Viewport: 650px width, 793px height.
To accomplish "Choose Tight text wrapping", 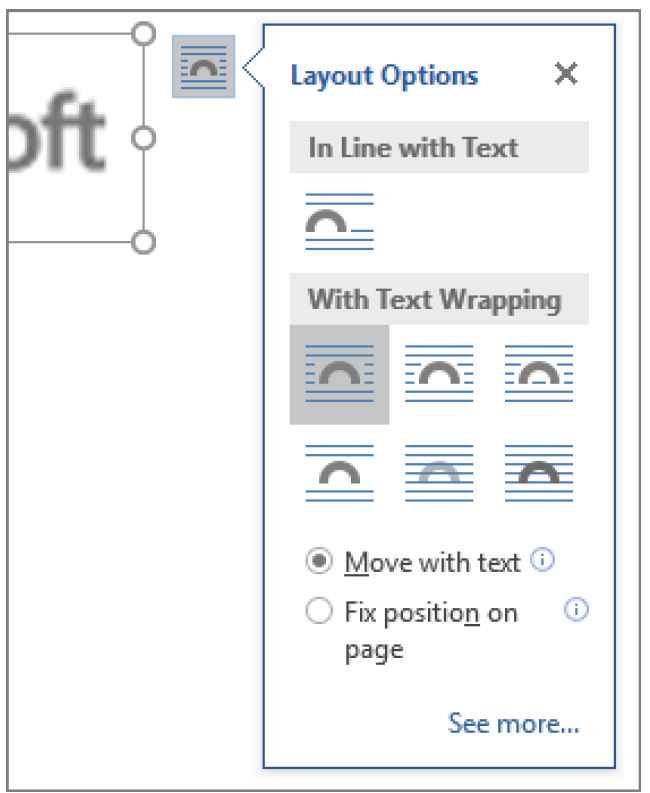I will click(x=439, y=374).
